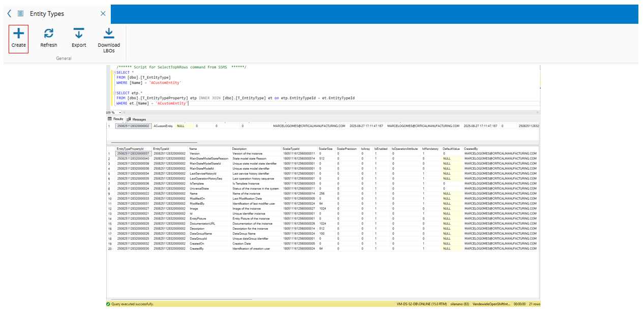Export the entity types

[79, 38]
